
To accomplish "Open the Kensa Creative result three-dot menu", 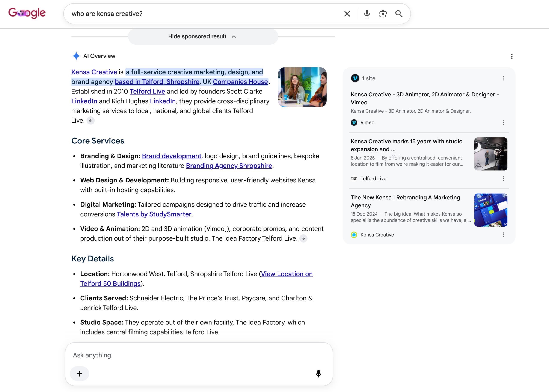I will click(504, 235).
